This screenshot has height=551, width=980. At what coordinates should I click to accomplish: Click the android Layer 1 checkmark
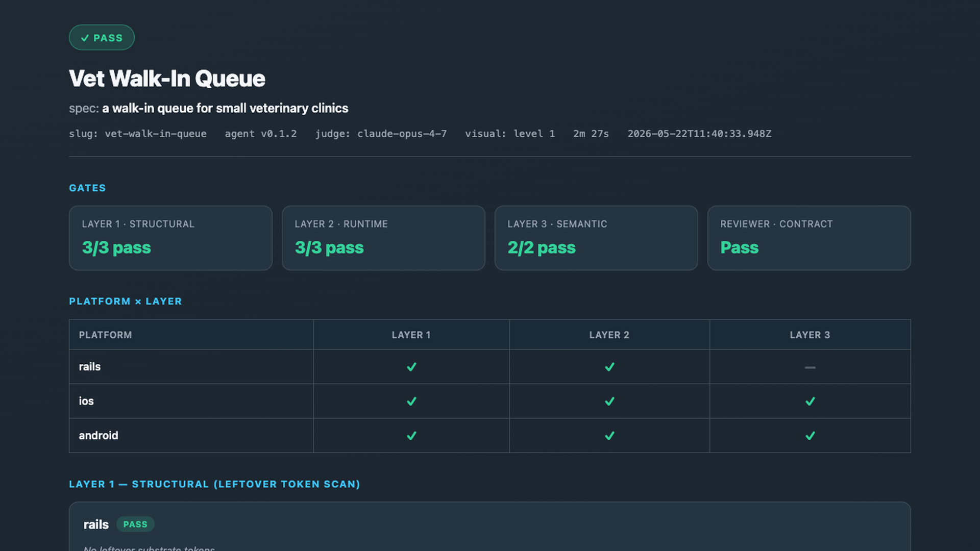coord(411,436)
